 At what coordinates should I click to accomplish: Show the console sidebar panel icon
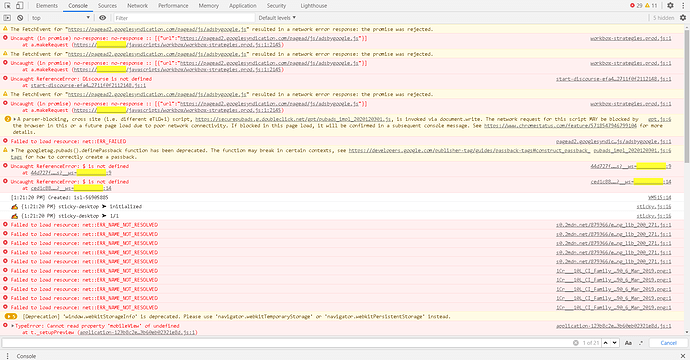tap(7, 18)
